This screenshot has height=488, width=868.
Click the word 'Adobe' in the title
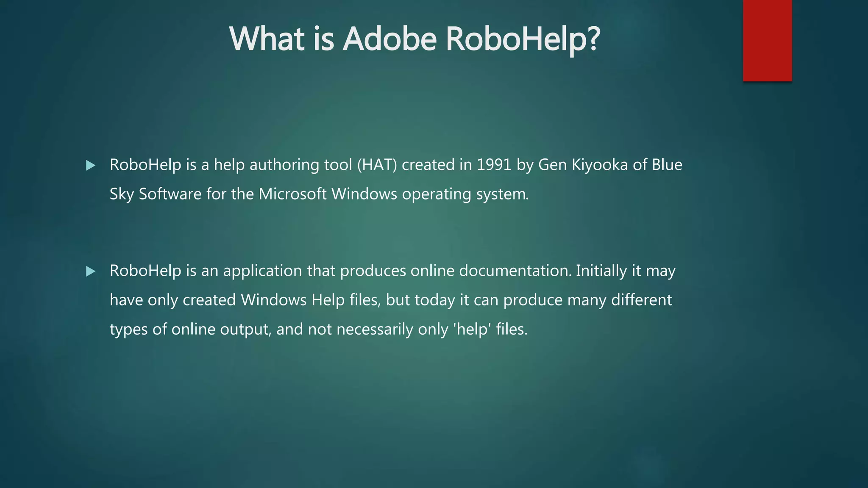[x=389, y=39]
